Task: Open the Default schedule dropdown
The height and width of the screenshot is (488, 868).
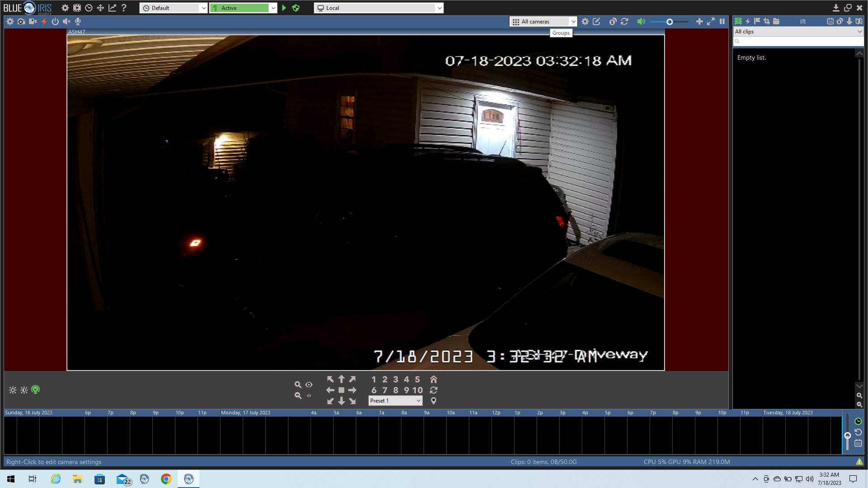Action: 174,8
